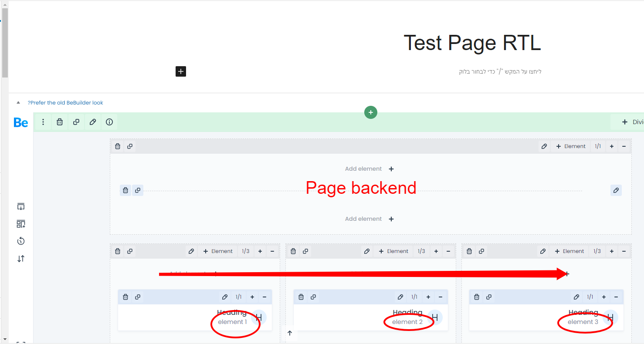Add a new section with the green plus
This screenshot has width=644, height=344.
[x=371, y=112]
